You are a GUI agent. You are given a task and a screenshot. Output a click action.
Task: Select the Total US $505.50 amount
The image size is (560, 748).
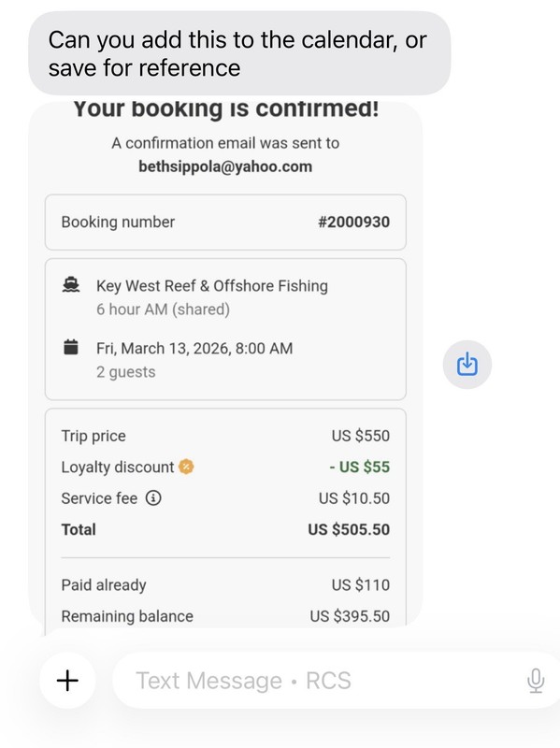pos(349,529)
